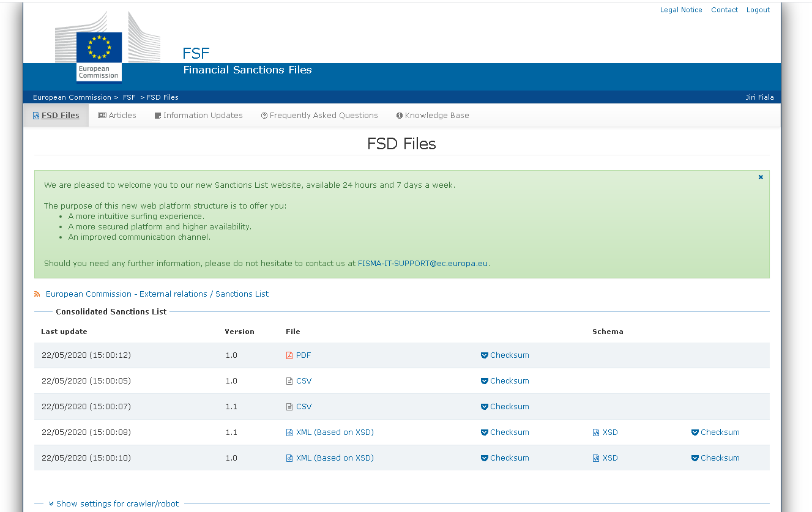
Task: Open Frequently Asked Questions tab
Action: click(319, 116)
